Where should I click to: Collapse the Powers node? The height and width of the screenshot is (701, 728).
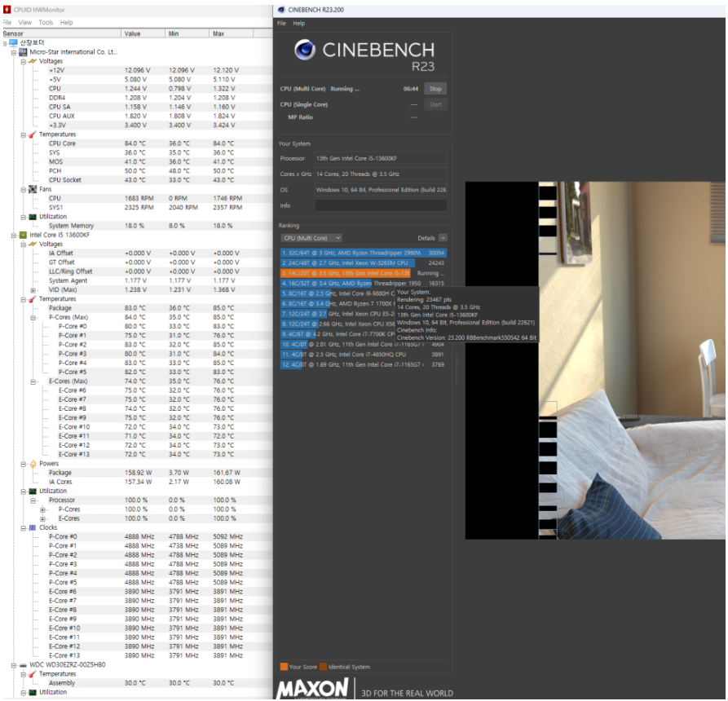tap(23, 464)
